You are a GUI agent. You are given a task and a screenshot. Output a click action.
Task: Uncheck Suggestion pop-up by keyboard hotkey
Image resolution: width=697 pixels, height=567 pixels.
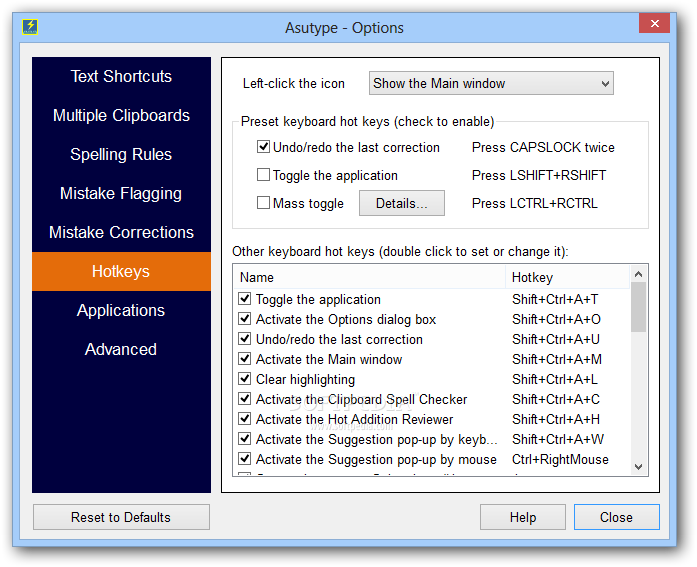[244, 439]
